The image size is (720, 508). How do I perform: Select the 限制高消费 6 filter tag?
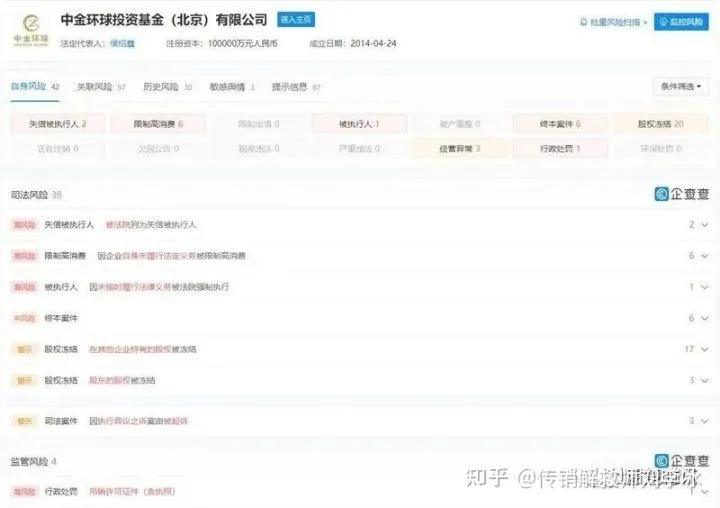click(x=159, y=124)
